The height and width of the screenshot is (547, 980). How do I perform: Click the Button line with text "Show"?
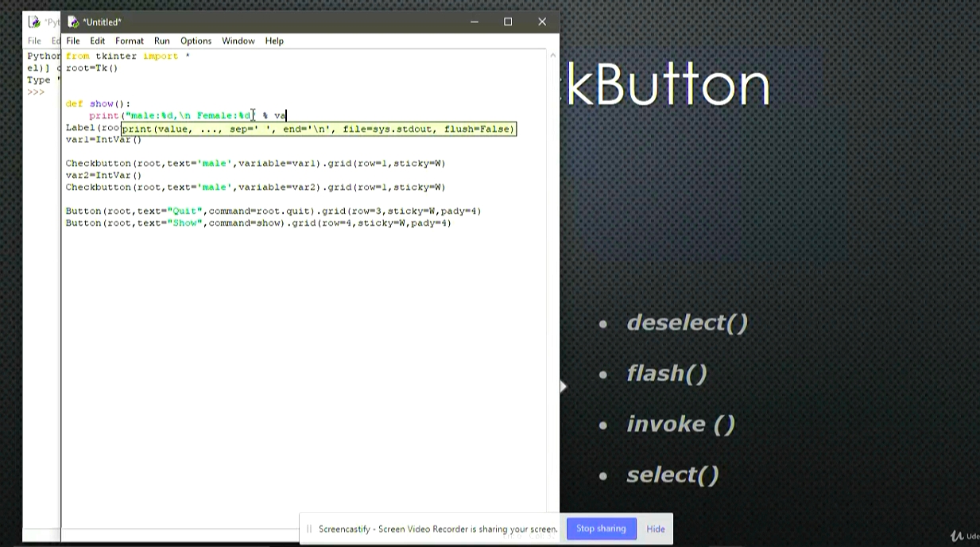[x=258, y=223]
